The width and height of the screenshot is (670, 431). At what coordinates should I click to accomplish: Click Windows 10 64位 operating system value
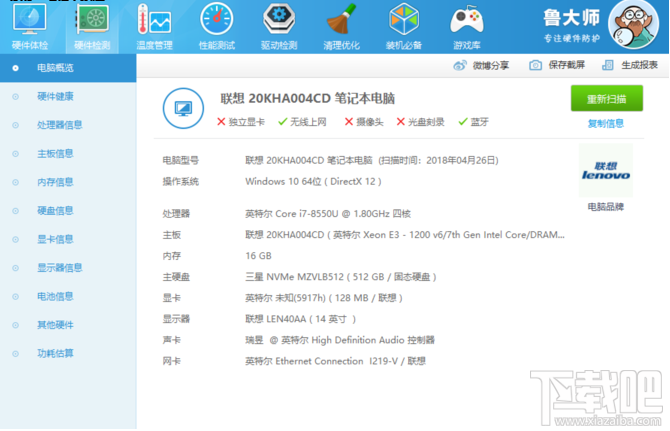click(x=313, y=182)
